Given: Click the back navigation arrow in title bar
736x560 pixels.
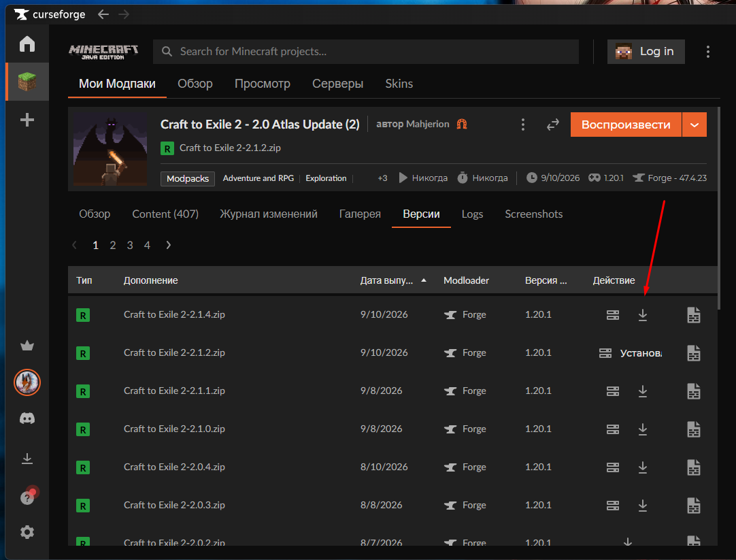Looking at the screenshot, I should 103,14.
